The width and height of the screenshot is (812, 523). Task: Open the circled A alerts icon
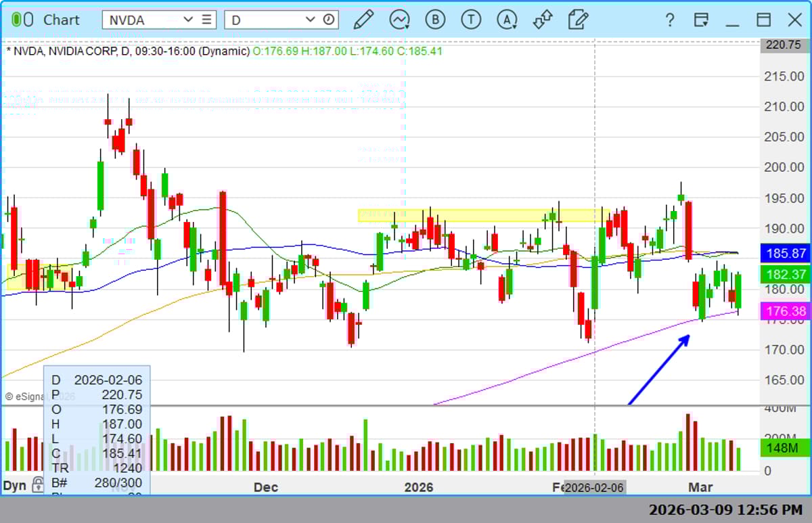click(506, 20)
